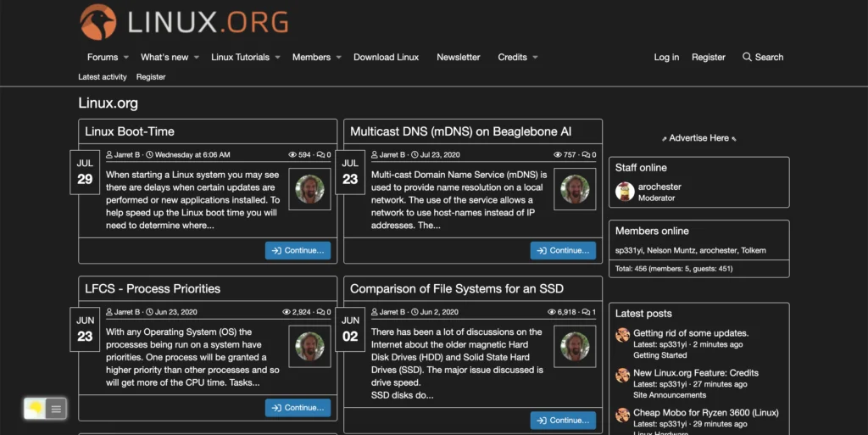
Task: Click Jun 2, 2020 date link
Action: click(439, 312)
